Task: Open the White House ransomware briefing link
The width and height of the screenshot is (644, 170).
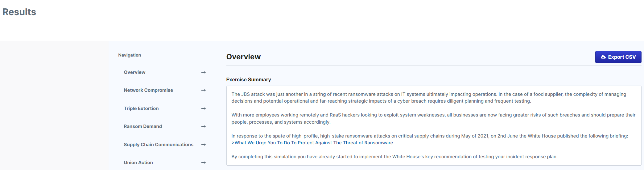Action: (x=313, y=143)
